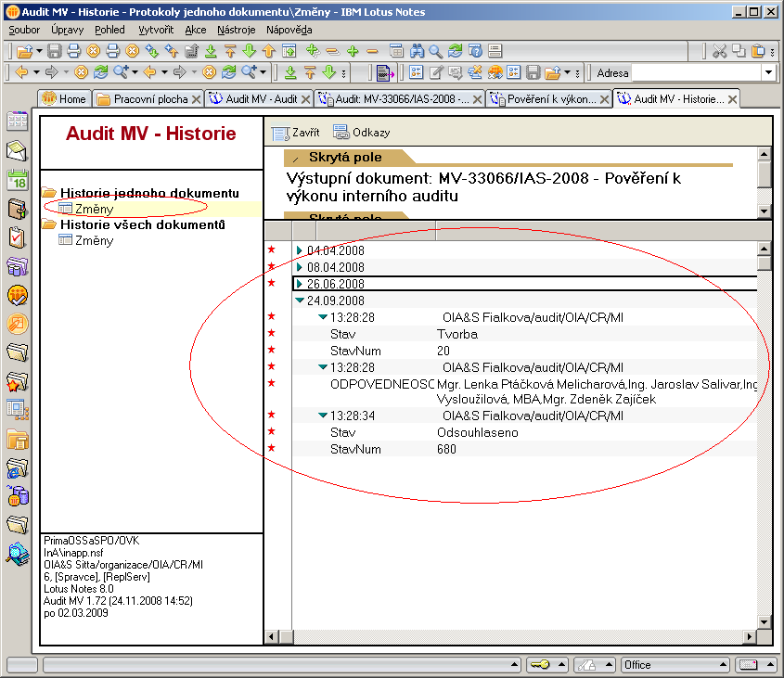Click the replication databases sidebar icon
The image size is (784, 678).
17,497
